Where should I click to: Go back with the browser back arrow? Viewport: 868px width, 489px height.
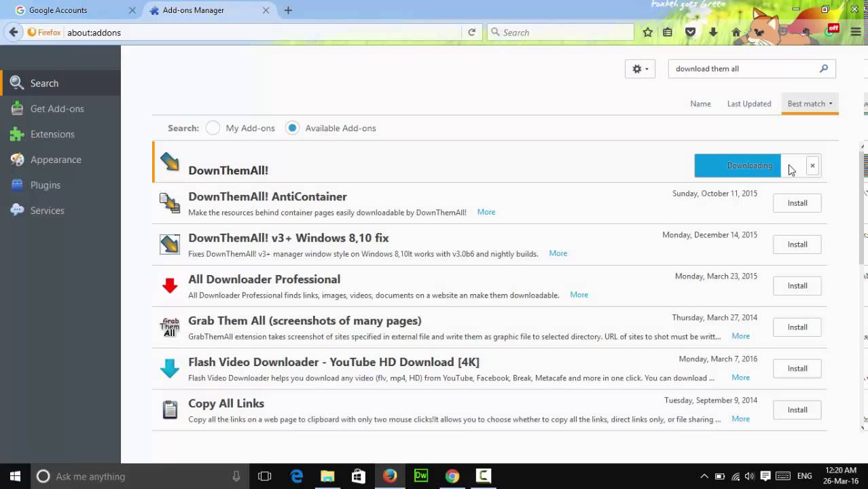coord(14,32)
